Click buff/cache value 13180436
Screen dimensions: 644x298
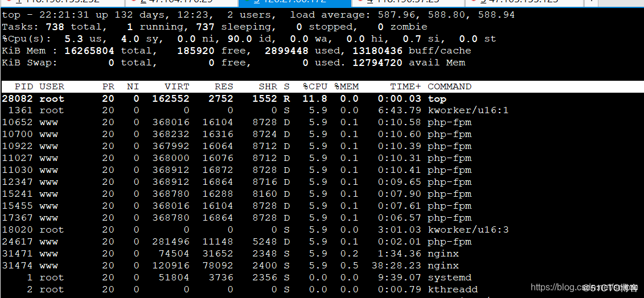(378, 51)
